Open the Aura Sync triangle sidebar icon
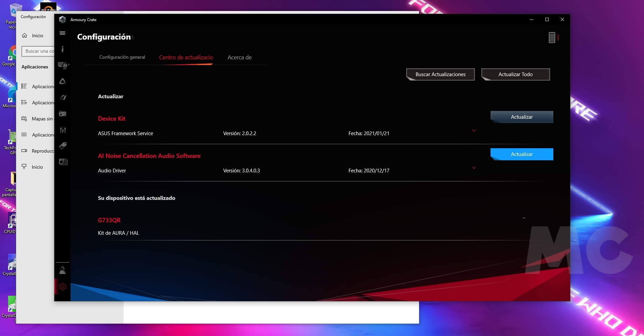The height and width of the screenshot is (336, 644). 62,81
